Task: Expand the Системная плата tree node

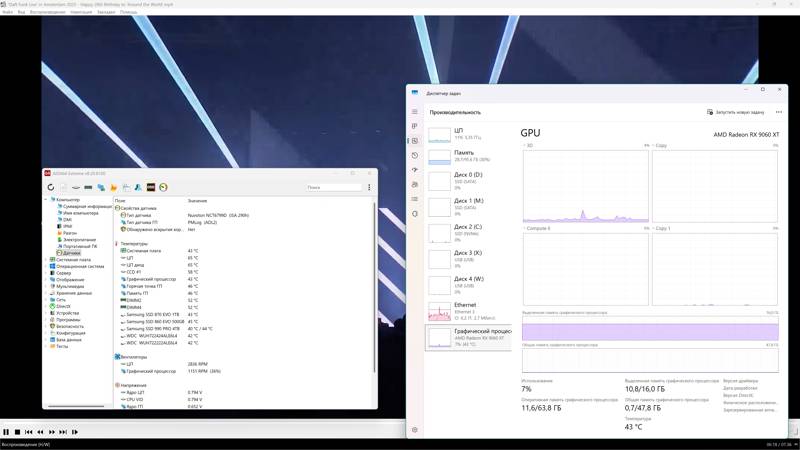Action: coord(46,260)
